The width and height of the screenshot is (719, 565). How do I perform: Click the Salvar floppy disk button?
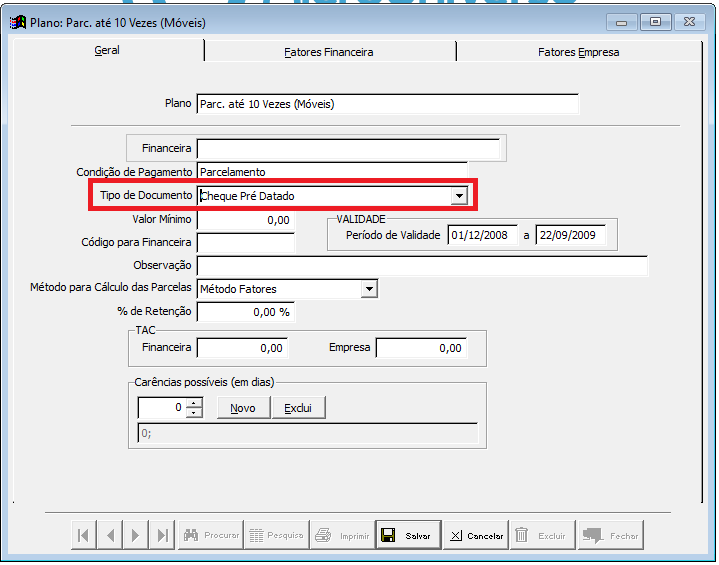407,536
